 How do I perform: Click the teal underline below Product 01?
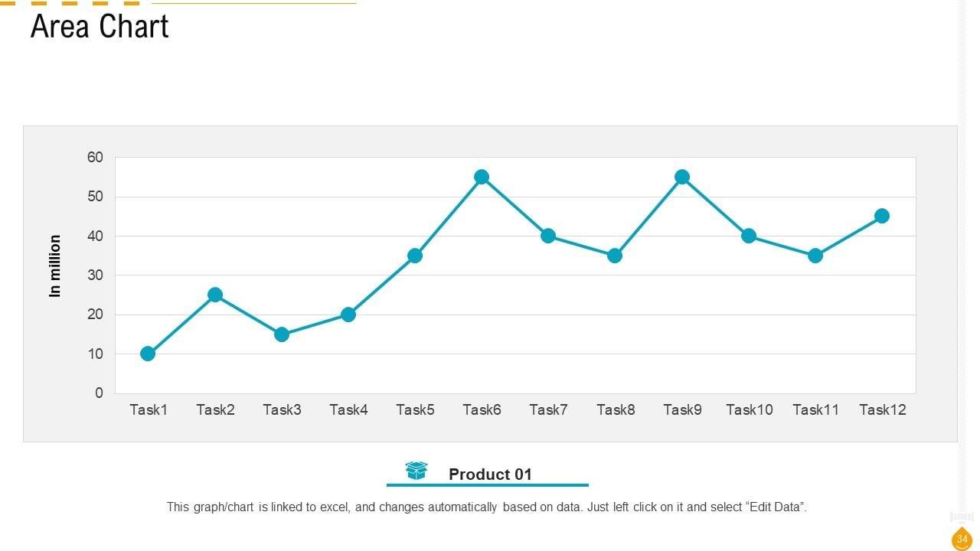pos(488,485)
